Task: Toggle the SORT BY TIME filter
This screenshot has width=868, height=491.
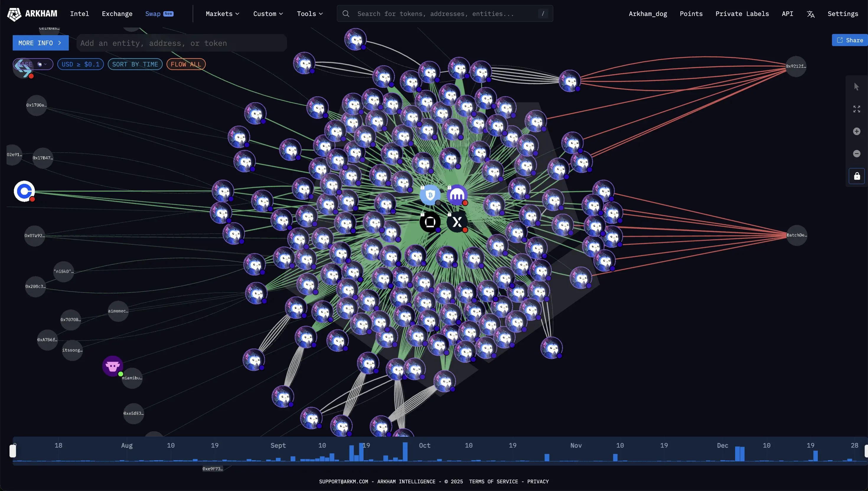Action: click(135, 64)
